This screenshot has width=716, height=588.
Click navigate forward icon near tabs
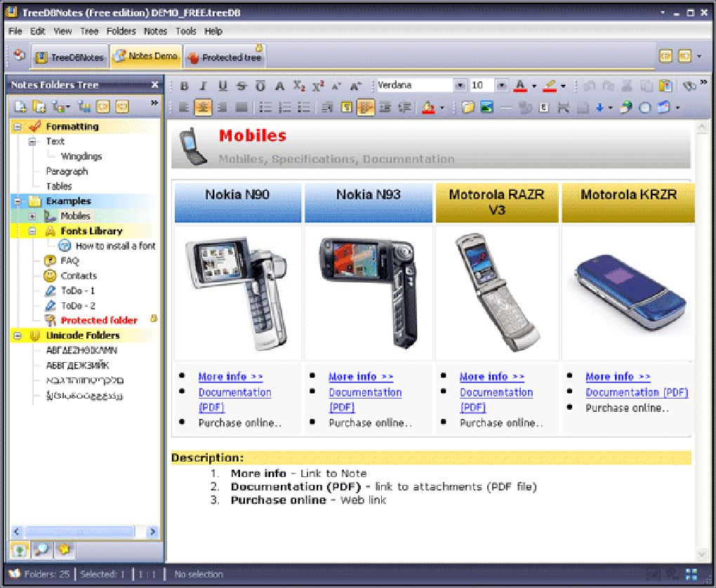pos(684,56)
